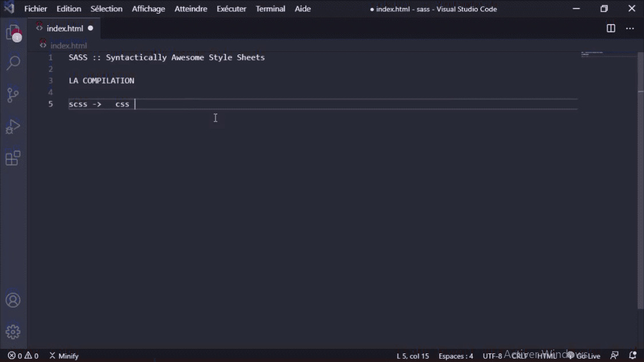Click the unsaved dot on index.html tab
644x362 pixels.
click(x=91, y=28)
